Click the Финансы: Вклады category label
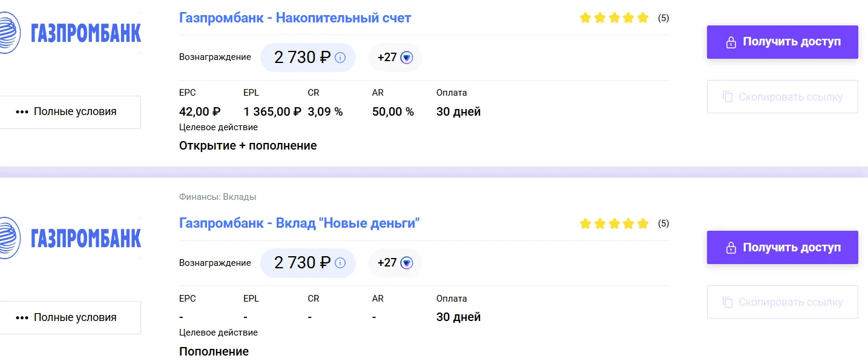This screenshot has height=364, width=868. [x=217, y=197]
